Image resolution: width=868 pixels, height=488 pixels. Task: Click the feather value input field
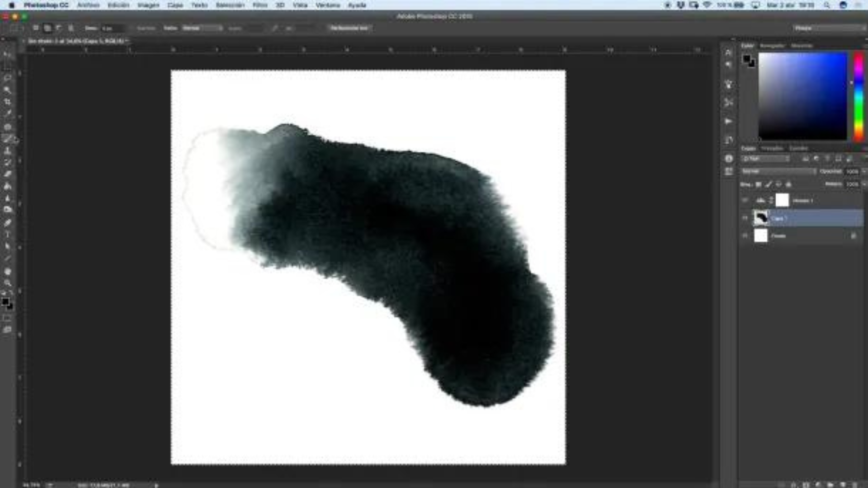(112, 28)
